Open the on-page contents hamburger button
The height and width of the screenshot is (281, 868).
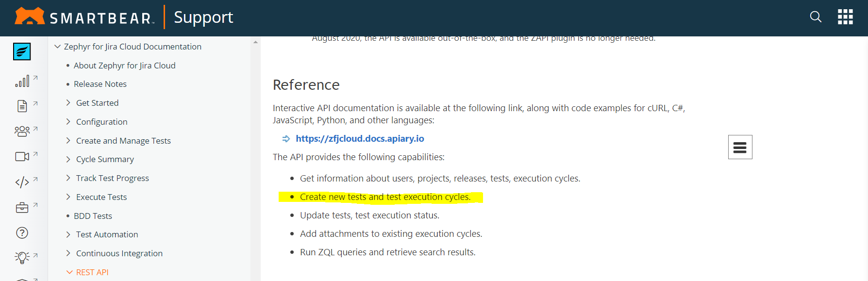click(740, 147)
